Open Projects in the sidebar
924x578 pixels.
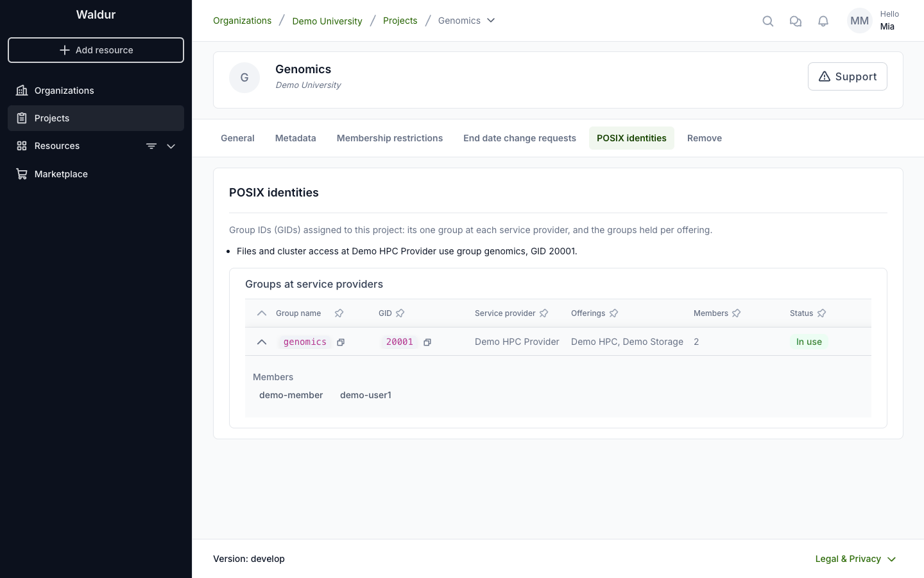(x=96, y=118)
